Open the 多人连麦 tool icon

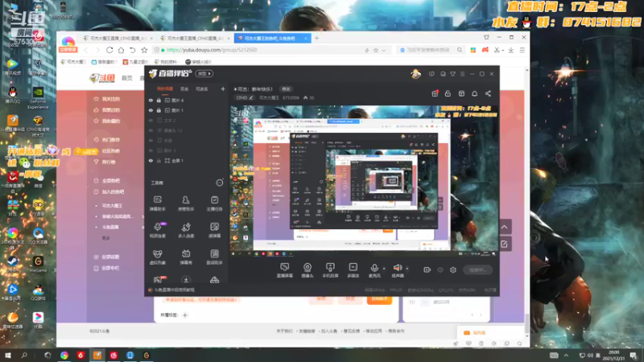point(186,230)
